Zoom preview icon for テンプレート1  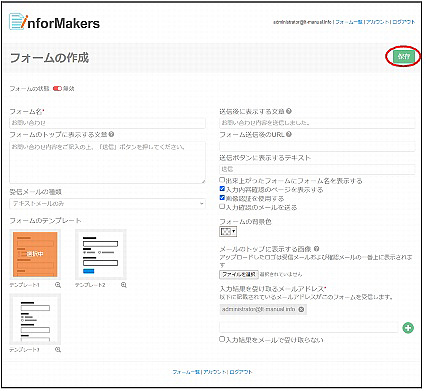coord(58,285)
